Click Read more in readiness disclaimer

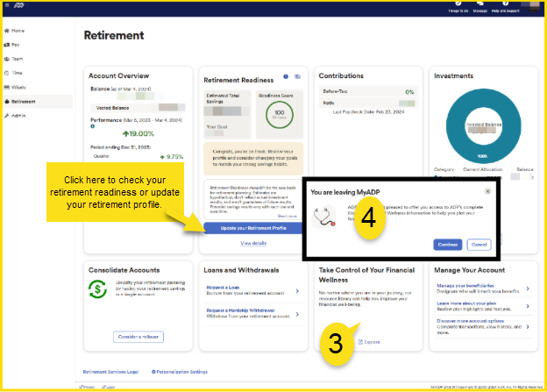click(287, 216)
